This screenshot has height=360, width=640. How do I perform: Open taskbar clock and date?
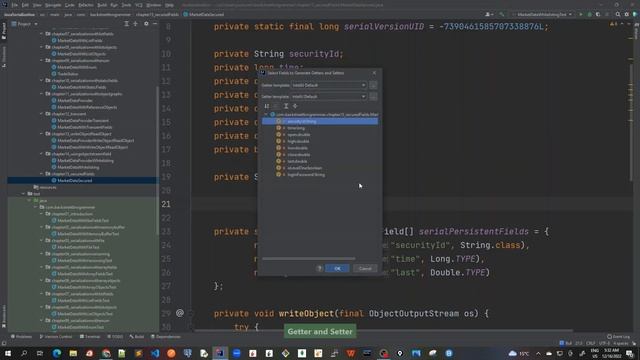point(611,353)
